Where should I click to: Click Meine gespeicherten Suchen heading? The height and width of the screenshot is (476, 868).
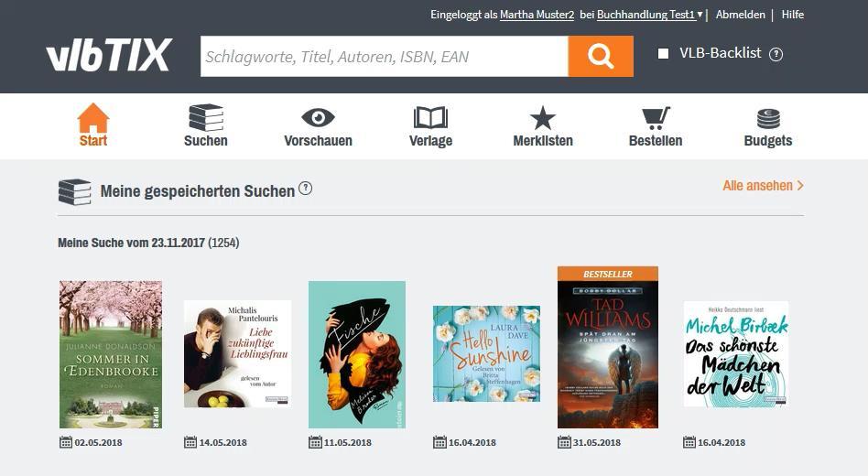[198, 191]
